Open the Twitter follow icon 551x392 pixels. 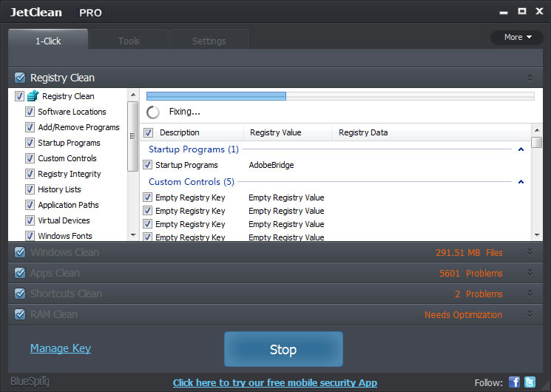click(x=530, y=382)
